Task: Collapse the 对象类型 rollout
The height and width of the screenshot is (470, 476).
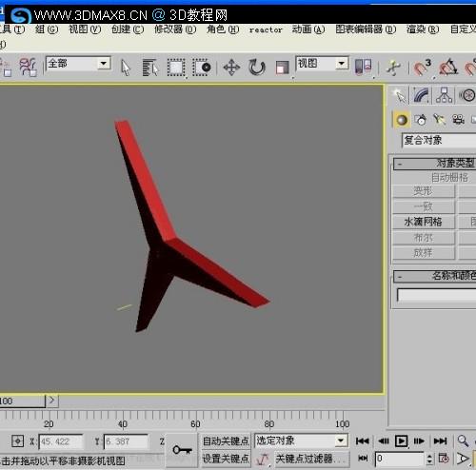Action: 435,164
